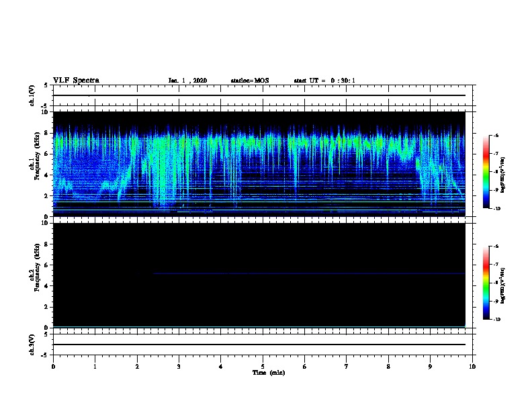Viewport: 532px width, 411px height.
Task: Click the time axis tick label "1"
Action: tap(95, 367)
